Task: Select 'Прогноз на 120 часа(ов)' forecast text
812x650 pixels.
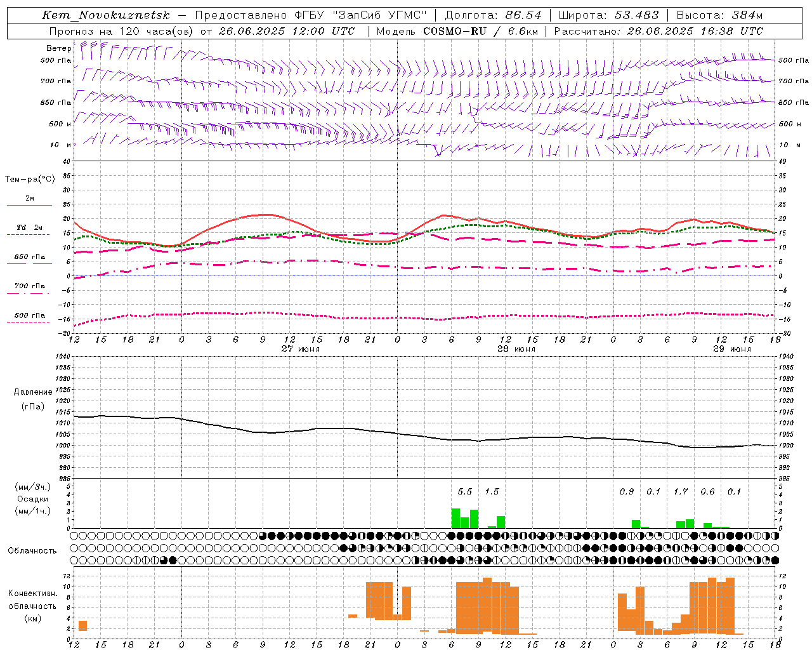Action: tap(121, 31)
